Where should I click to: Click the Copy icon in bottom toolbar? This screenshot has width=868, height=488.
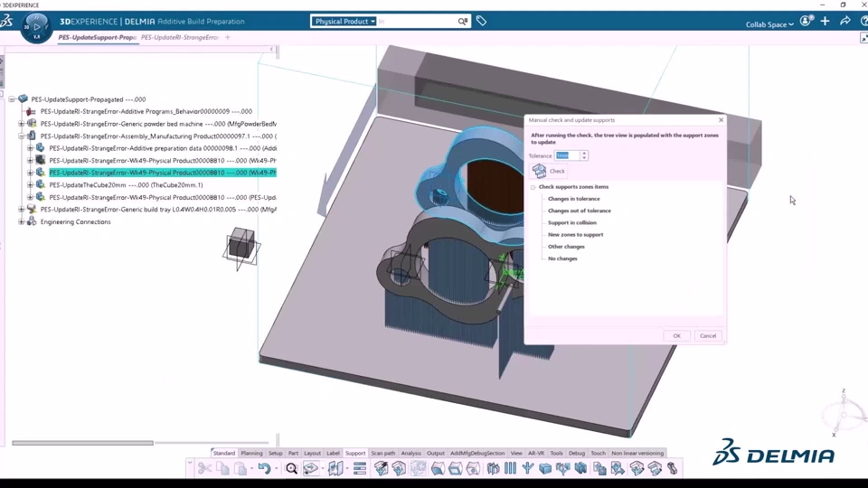(x=222, y=469)
